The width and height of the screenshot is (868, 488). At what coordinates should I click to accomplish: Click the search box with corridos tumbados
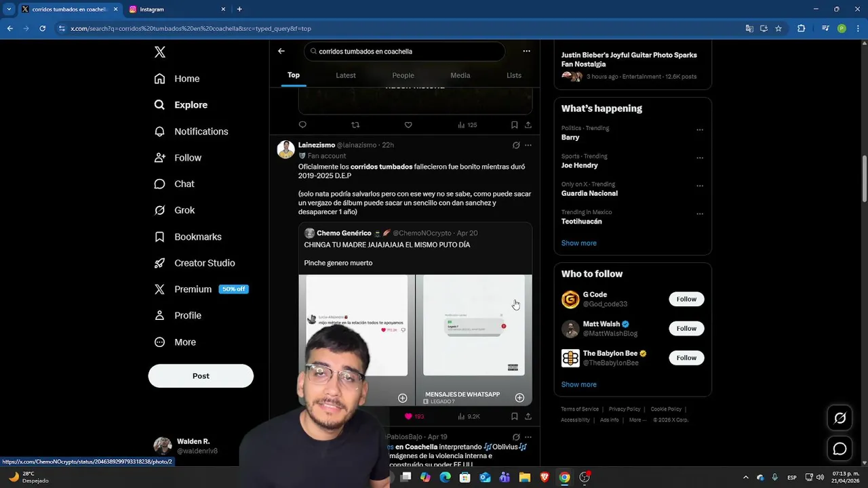(405, 52)
